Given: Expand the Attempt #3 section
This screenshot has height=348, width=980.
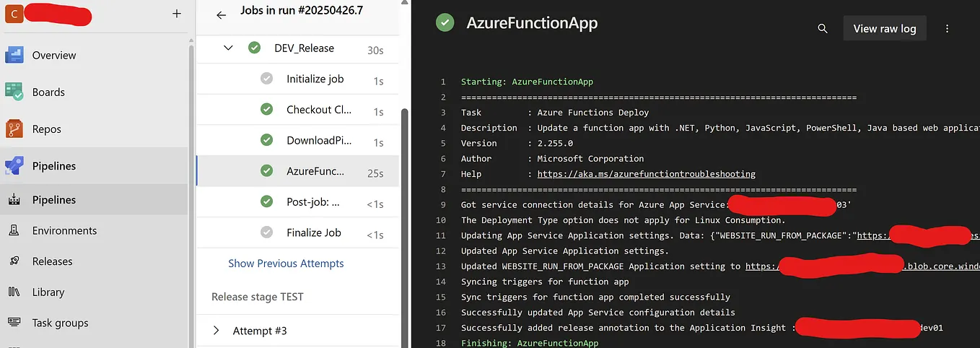Looking at the screenshot, I should point(216,331).
